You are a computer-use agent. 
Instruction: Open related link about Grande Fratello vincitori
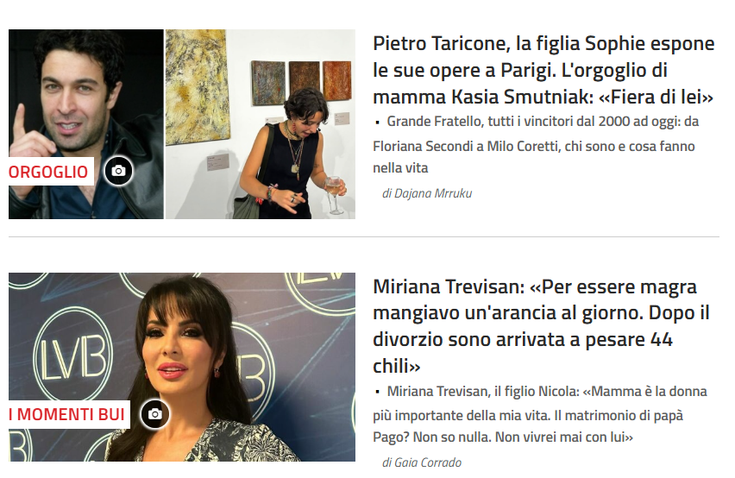pyautogui.click(x=536, y=145)
